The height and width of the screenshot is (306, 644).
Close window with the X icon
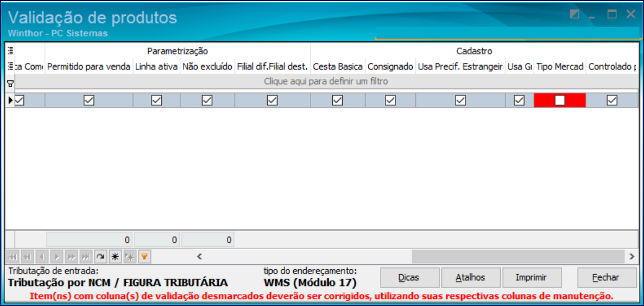click(631, 15)
